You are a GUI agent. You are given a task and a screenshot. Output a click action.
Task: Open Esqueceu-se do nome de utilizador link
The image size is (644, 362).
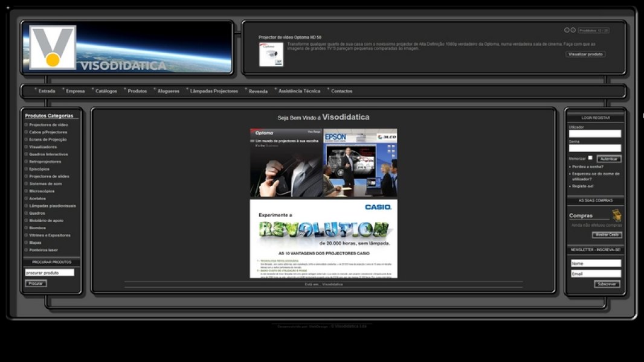(x=596, y=176)
